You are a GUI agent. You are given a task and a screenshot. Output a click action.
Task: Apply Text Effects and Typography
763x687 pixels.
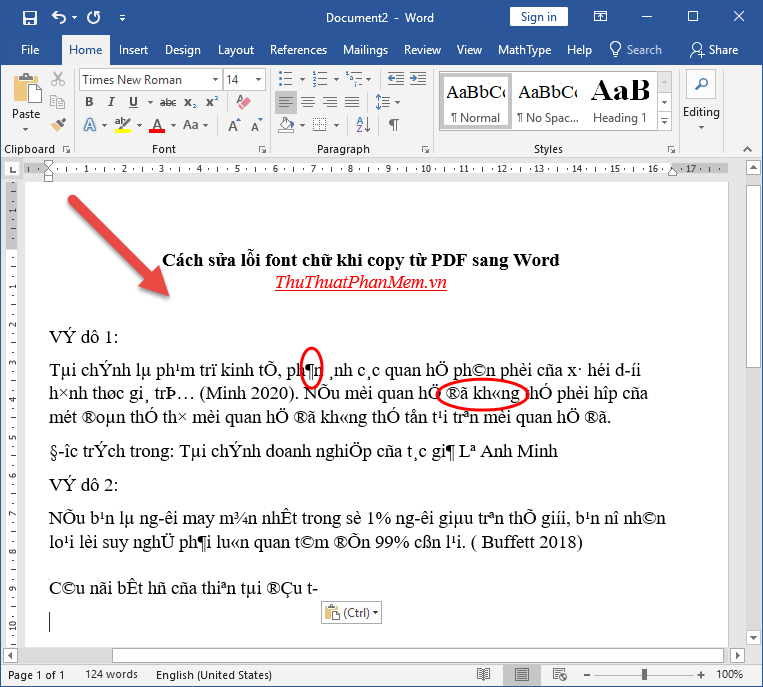[90, 125]
